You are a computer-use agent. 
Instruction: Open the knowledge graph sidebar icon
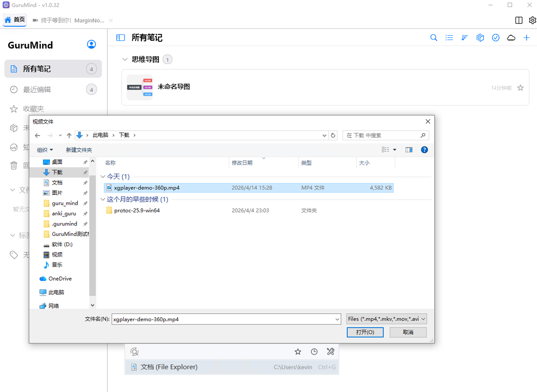tap(14, 147)
